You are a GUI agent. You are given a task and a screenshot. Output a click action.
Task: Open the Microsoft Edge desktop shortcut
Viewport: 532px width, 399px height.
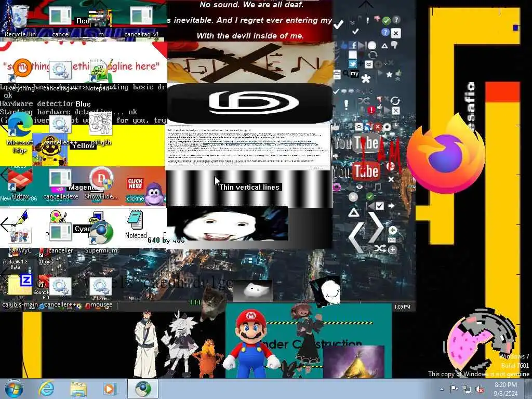(20, 133)
